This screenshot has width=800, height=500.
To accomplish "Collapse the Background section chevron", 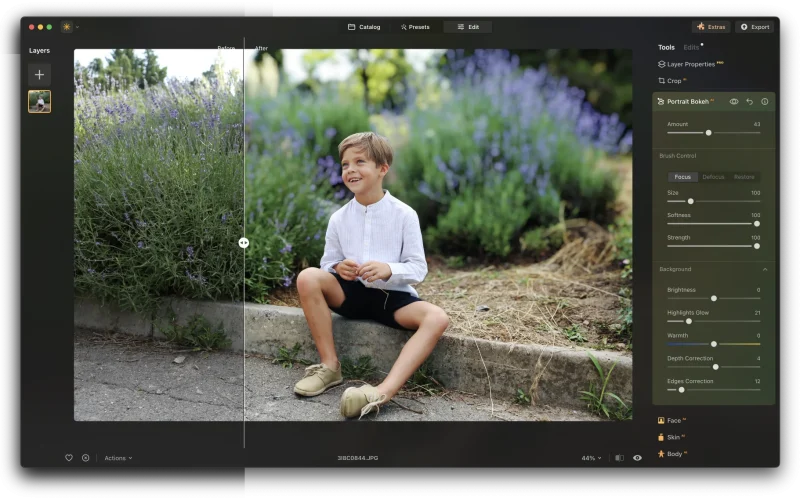I will 765,269.
